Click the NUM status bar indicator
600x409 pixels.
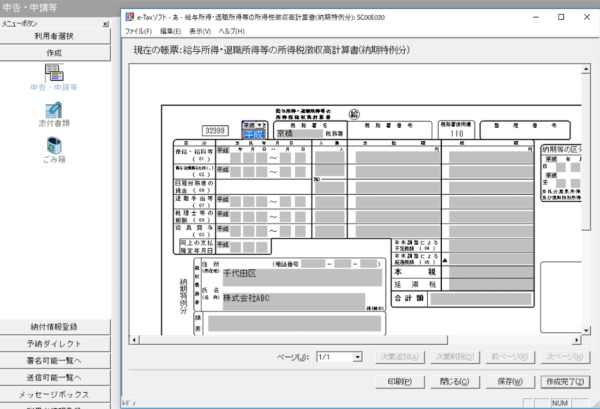point(559,403)
